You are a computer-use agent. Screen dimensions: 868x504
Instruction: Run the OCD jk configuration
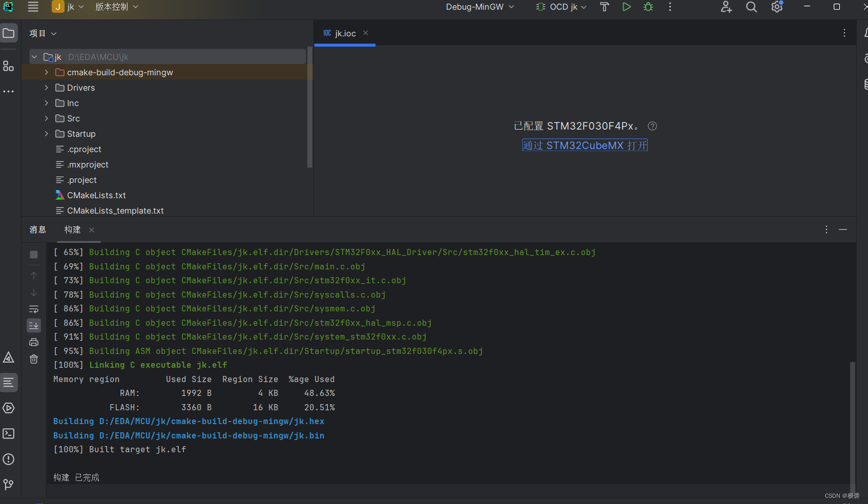point(626,7)
